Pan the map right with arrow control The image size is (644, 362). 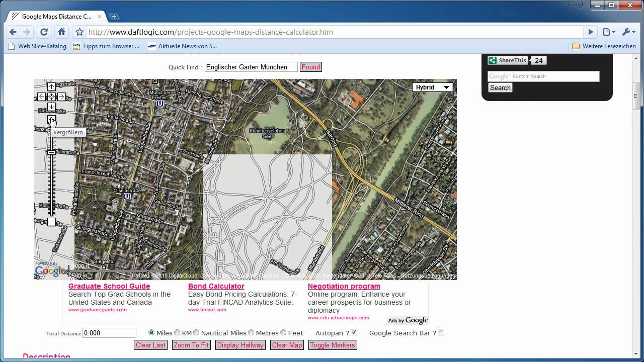(61, 97)
